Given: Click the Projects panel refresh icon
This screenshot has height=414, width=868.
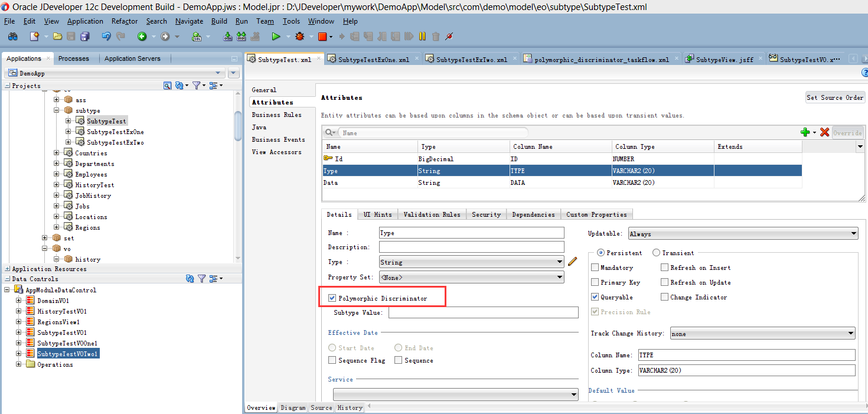Looking at the screenshot, I should [x=180, y=86].
